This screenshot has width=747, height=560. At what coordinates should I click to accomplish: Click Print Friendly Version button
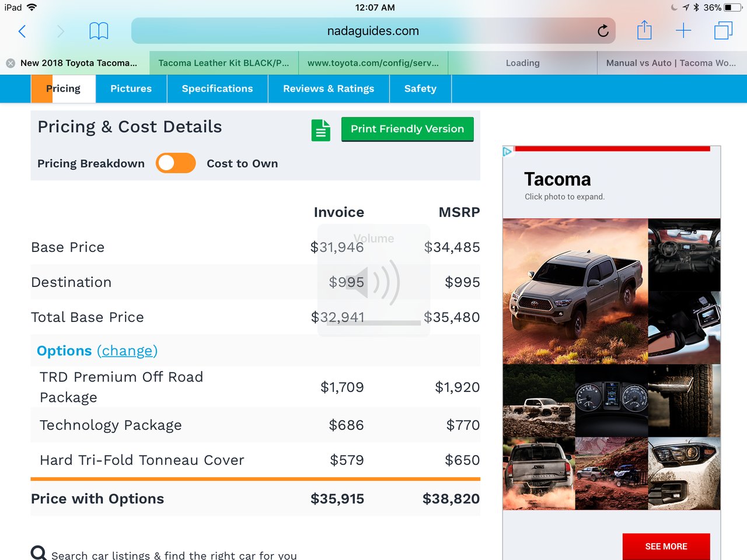tap(407, 129)
